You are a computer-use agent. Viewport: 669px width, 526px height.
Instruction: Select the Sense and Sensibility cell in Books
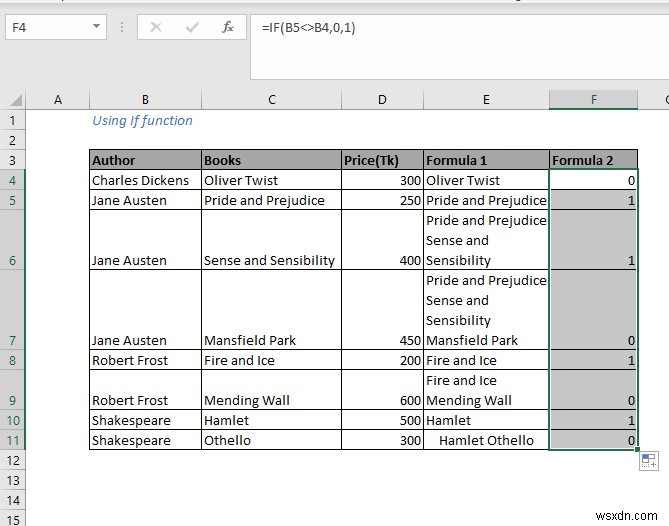pos(271,240)
